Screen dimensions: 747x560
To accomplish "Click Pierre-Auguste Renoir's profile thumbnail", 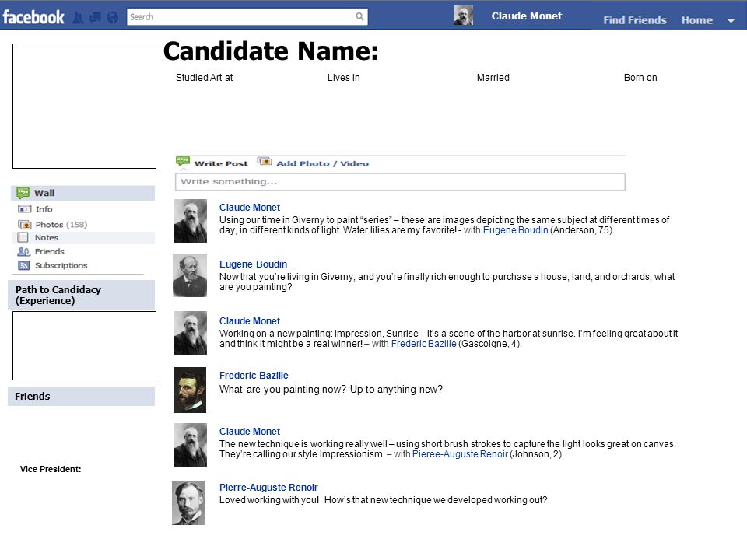I will pos(189,503).
